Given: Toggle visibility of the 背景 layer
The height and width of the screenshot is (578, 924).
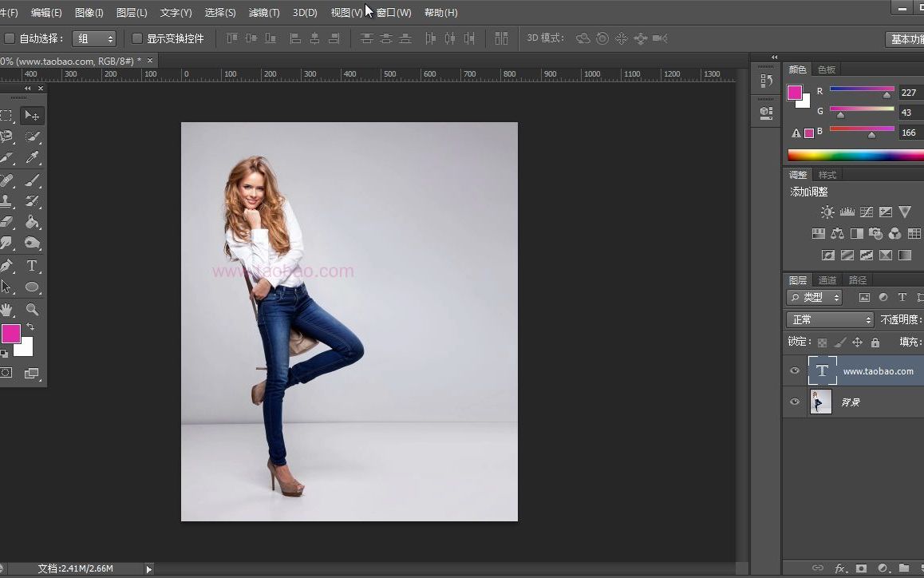Looking at the screenshot, I should [x=794, y=402].
